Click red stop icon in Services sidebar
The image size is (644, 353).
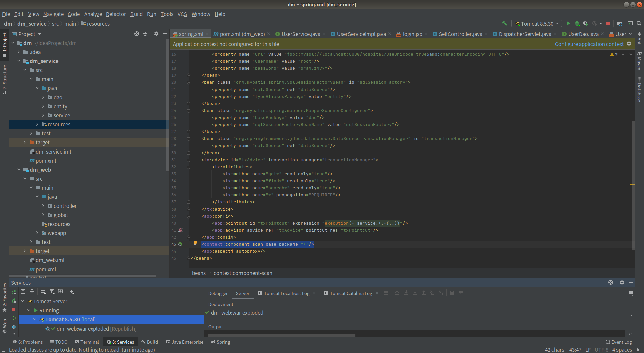pos(14,309)
